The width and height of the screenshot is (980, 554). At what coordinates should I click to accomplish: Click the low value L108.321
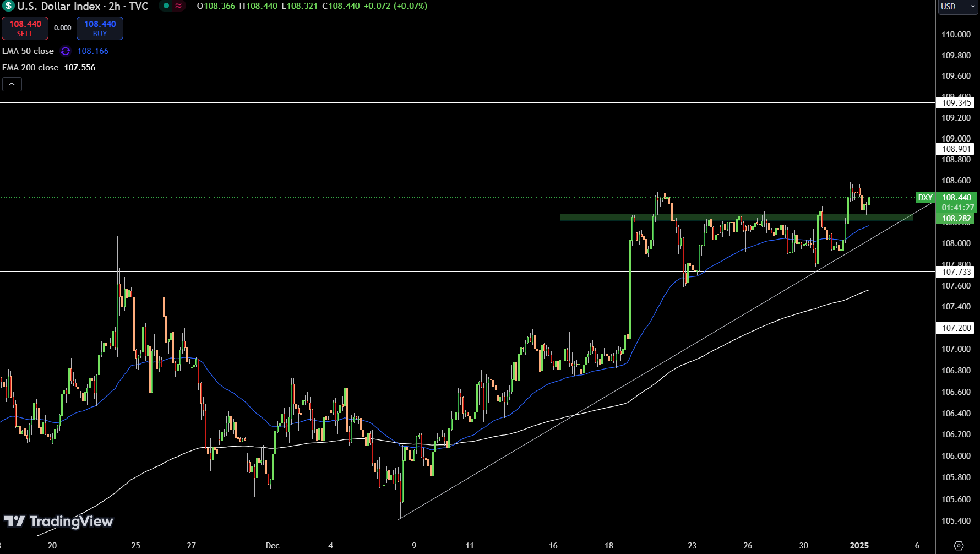point(300,6)
